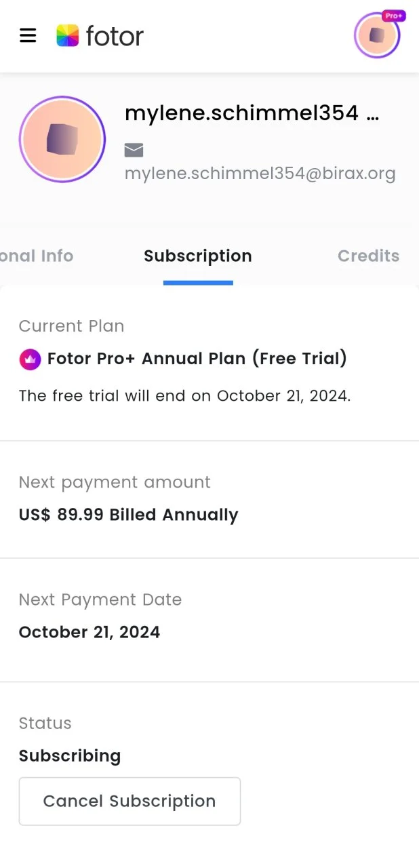Viewport: 419px width, 868px height.
Task: Click the Pro+ crown icon beside plan name
Action: coord(30,359)
